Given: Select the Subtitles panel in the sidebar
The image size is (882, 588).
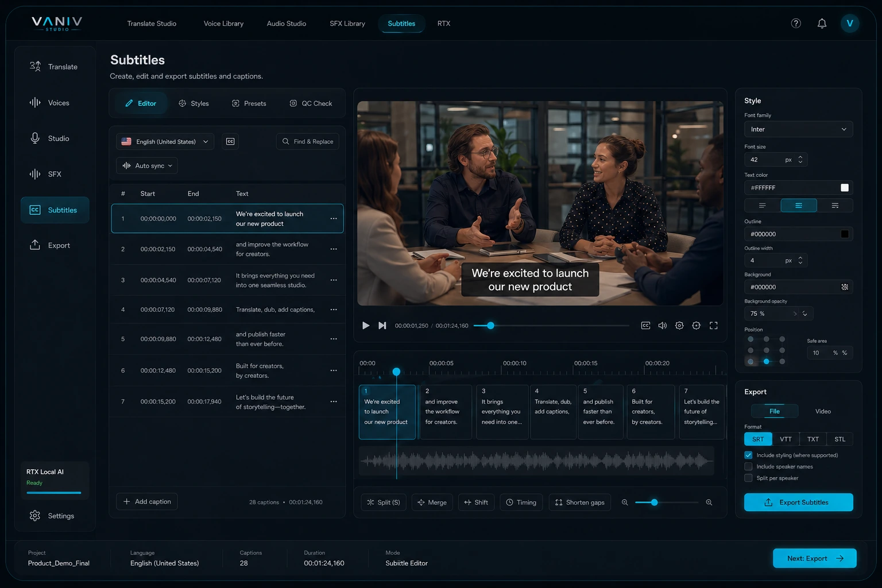Looking at the screenshot, I should coord(55,210).
